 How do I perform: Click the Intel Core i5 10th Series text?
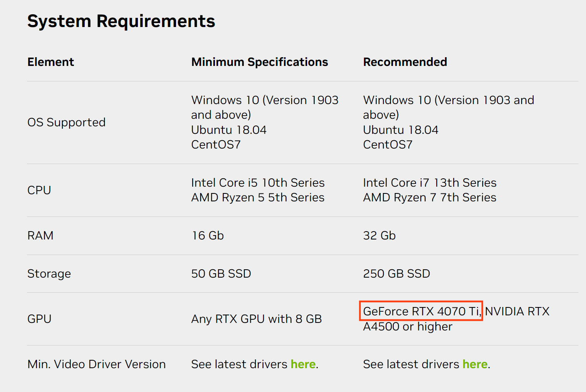click(x=257, y=183)
